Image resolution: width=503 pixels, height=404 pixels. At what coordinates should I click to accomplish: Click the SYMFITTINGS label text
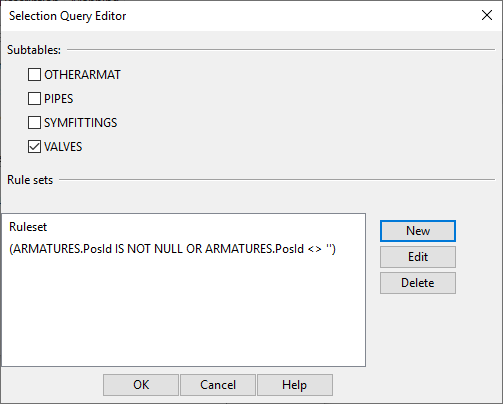81,123
